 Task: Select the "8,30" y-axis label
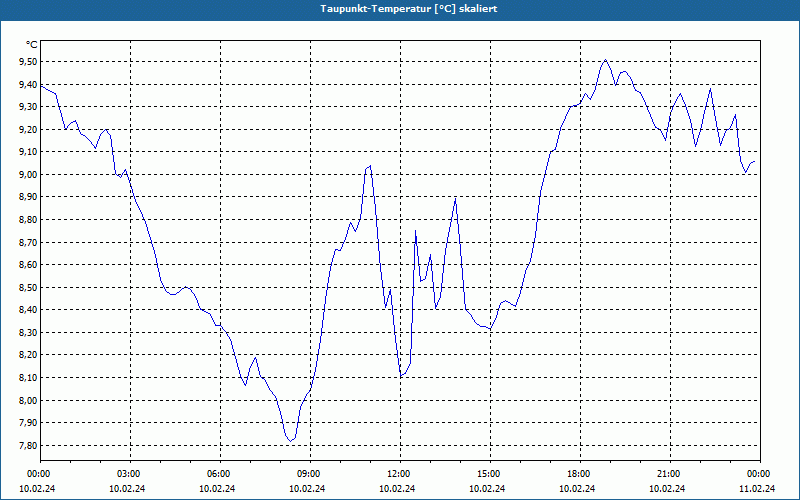point(29,333)
